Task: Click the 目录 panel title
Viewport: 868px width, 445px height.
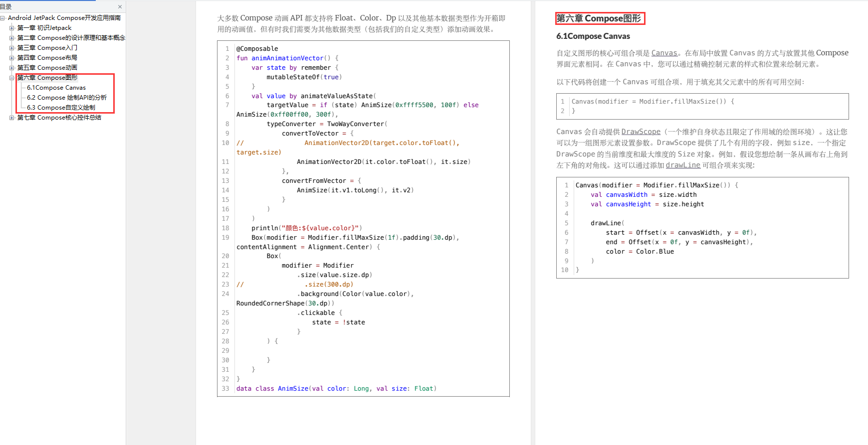Action: 6,7
